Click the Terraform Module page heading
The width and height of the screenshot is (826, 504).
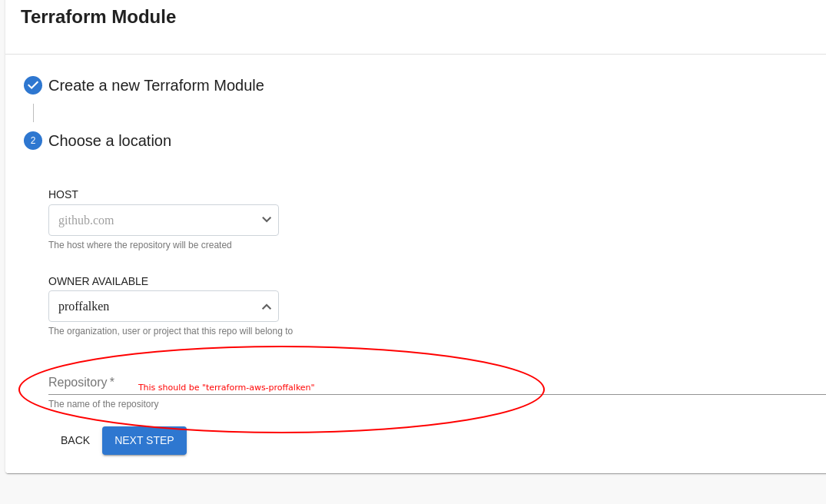(x=98, y=16)
